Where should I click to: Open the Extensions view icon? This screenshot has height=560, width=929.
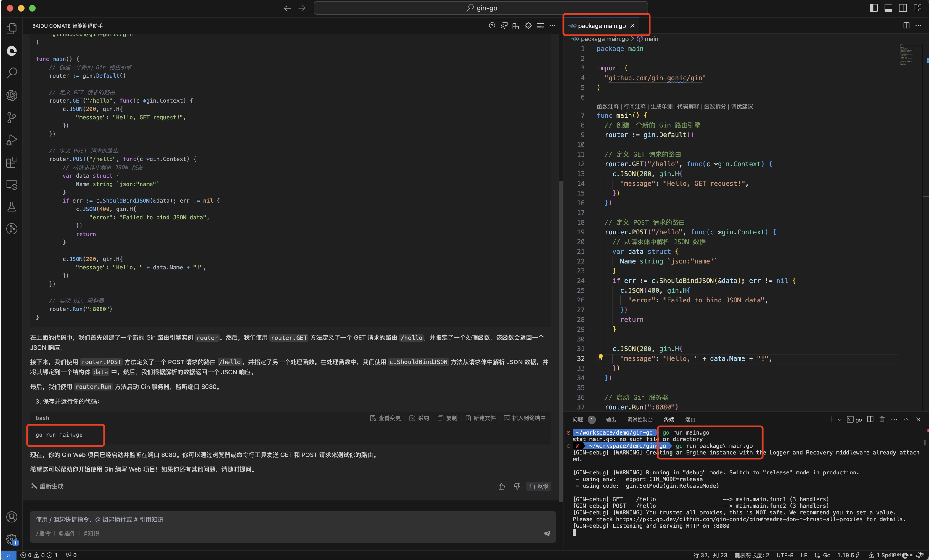[x=12, y=162]
